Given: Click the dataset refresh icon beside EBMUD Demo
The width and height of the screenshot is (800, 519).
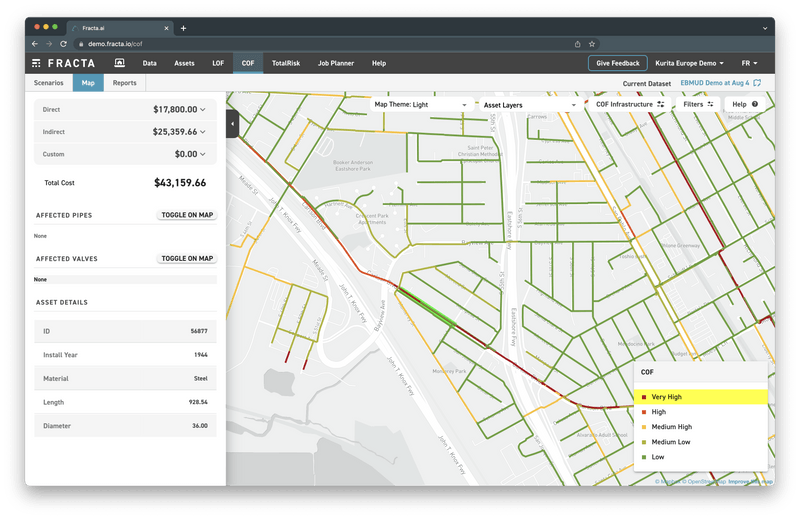Looking at the screenshot, I should pos(757,84).
